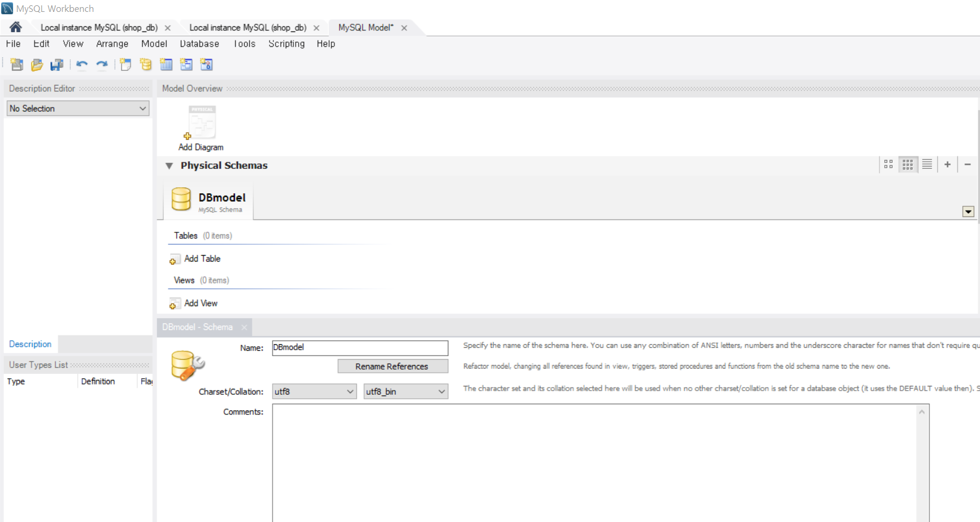The width and height of the screenshot is (980, 522).
Task: Click the Add View label
Action: tap(201, 303)
